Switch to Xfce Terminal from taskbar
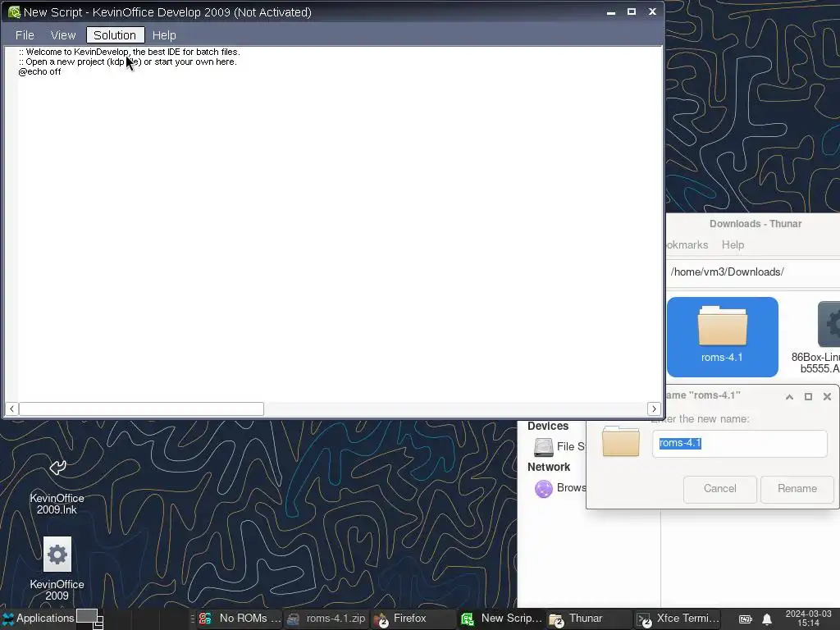840x630 pixels. [678, 619]
